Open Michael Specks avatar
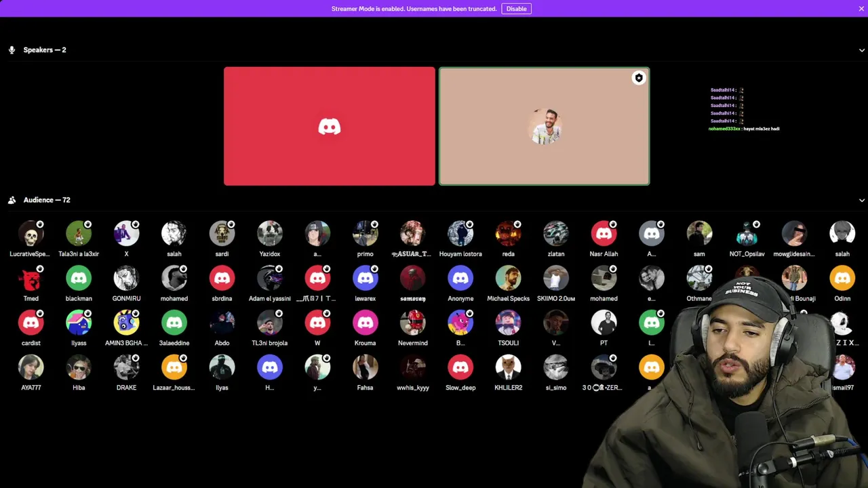Viewport: 868px width, 488px height. point(508,278)
